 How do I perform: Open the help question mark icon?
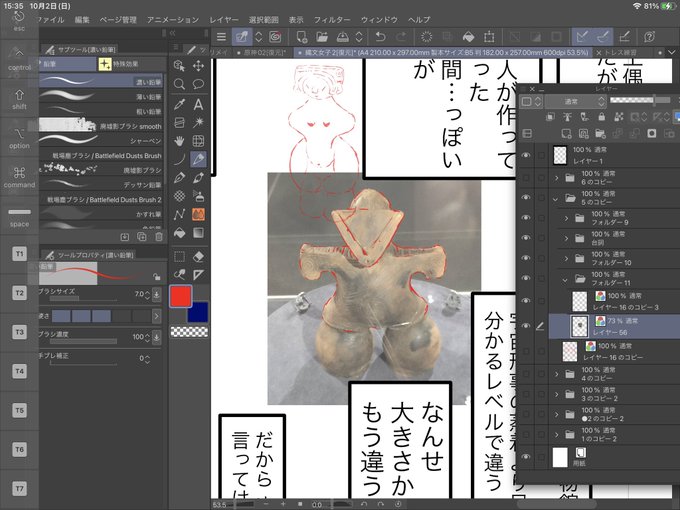tap(649, 37)
